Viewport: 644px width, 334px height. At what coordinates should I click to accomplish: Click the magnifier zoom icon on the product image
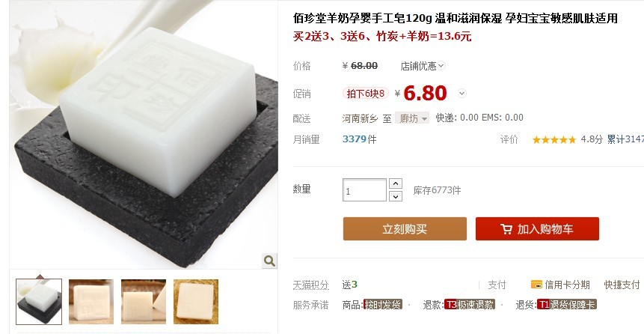[269, 261]
